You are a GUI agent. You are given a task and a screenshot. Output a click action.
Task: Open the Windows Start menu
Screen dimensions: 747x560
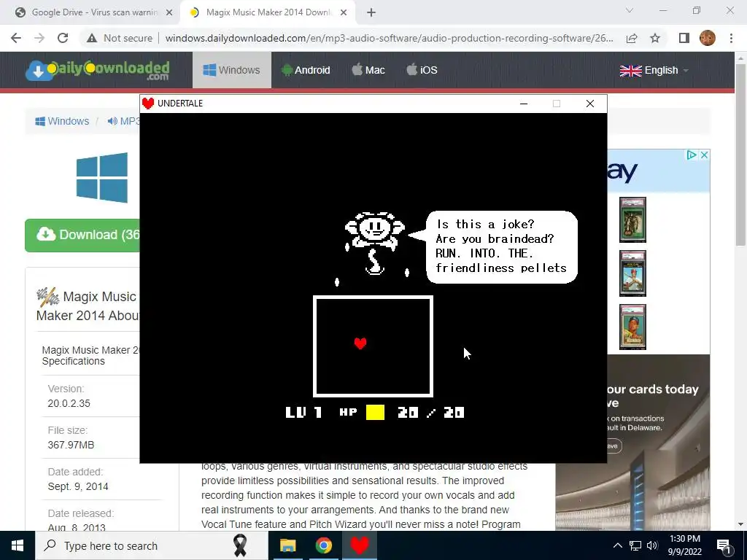click(18, 545)
